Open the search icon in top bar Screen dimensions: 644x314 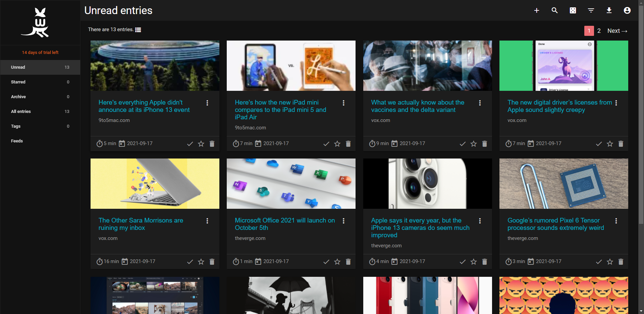[555, 10]
